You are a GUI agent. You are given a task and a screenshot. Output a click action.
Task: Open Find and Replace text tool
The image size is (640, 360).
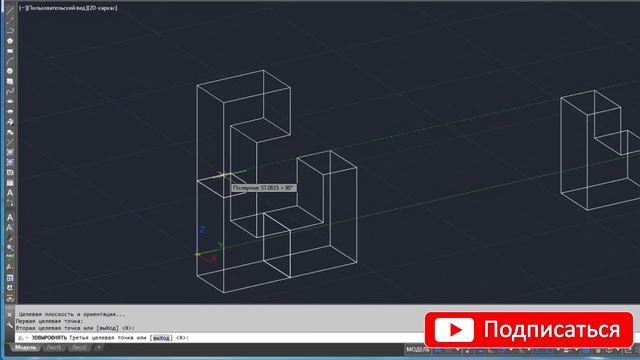click(10, 248)
